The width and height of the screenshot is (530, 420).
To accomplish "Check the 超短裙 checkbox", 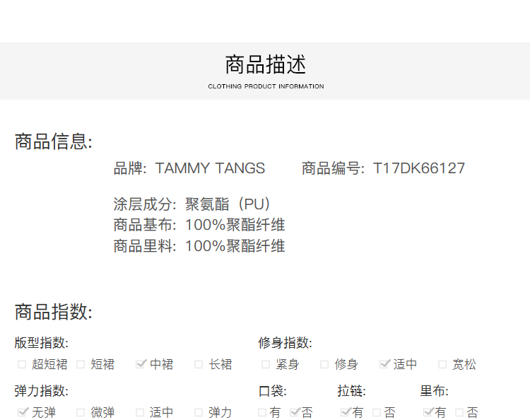I will (22, 365).
